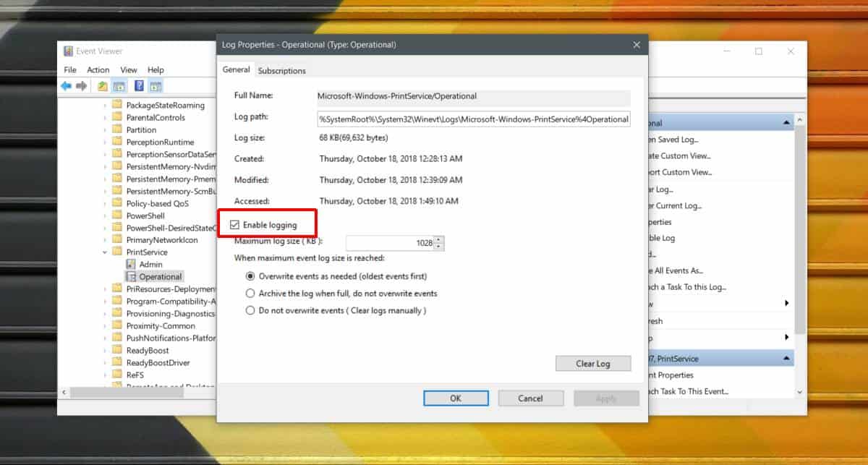868x465 pixels.
Task: Click the Admin log icon under PrintService
Action: tap(131, 265)
